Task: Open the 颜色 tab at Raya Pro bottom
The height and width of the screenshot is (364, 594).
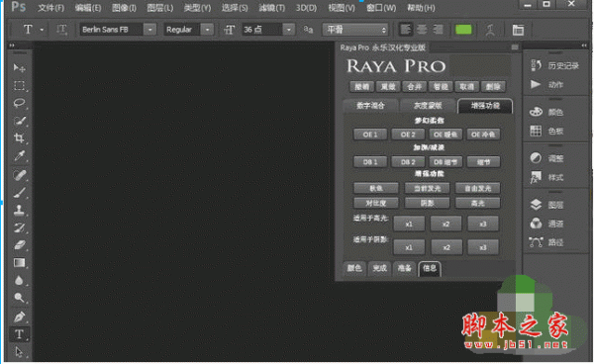Action: pyautogui.click(x=354, y=268)
